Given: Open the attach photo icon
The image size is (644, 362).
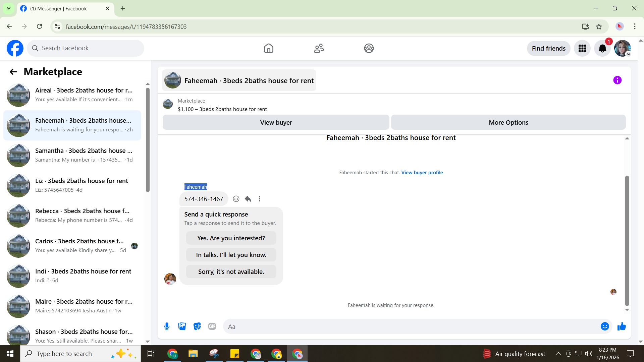Looking at the screenshot, I should [x=182, y=326].
